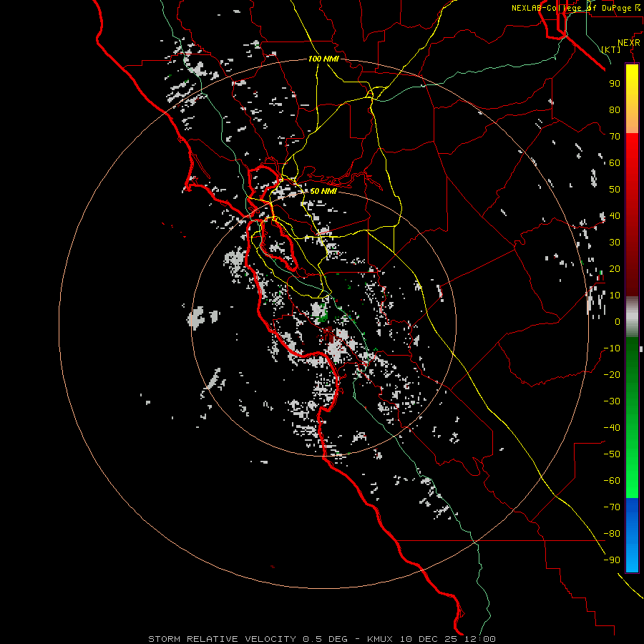Click the Storm Relative Velocity KMUX caption
Image resolution: width=644 pixels, height=644 pixels.
click(321, 639)
